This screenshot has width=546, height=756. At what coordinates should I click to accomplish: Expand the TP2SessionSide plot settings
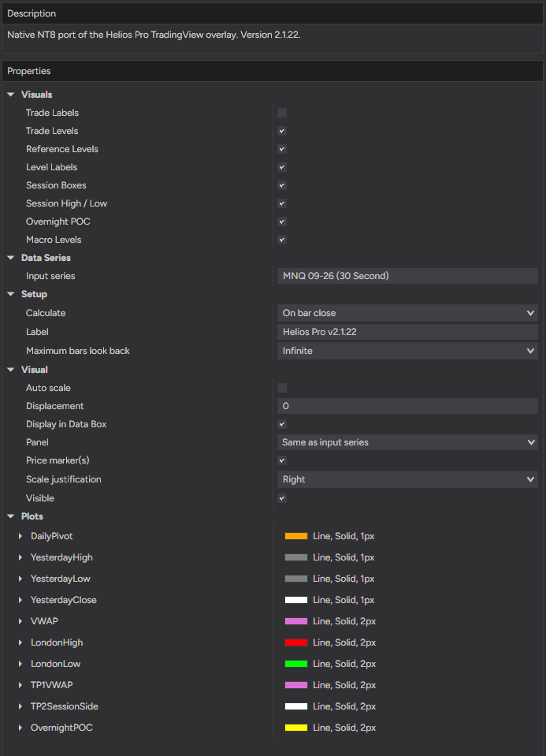pyautogui.click(x=20, y=706)
